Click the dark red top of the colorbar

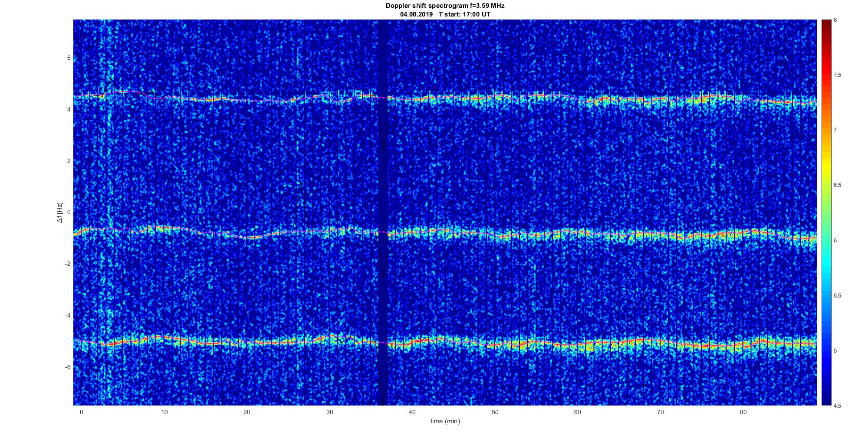click(826, 26)
